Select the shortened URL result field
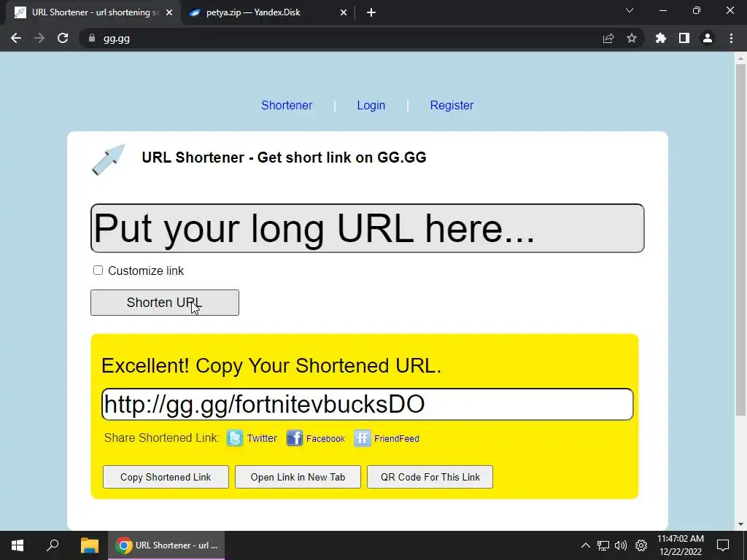 (x=368, y=404)
